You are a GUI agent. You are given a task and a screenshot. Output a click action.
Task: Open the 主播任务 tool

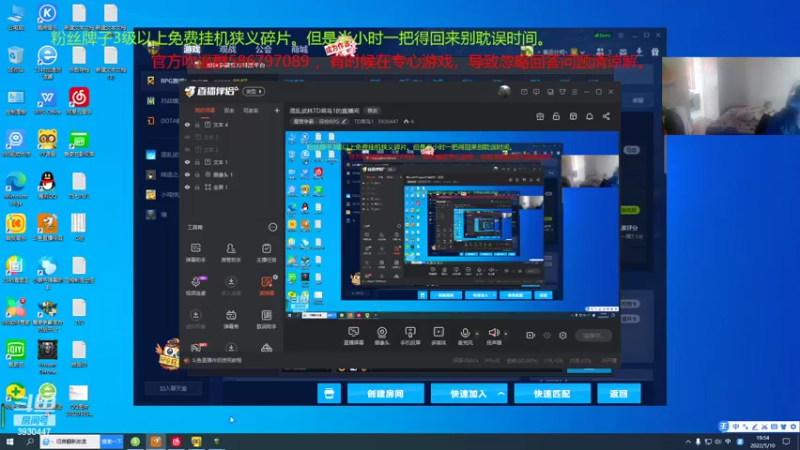pyautogui.click(x=266, y=253)
